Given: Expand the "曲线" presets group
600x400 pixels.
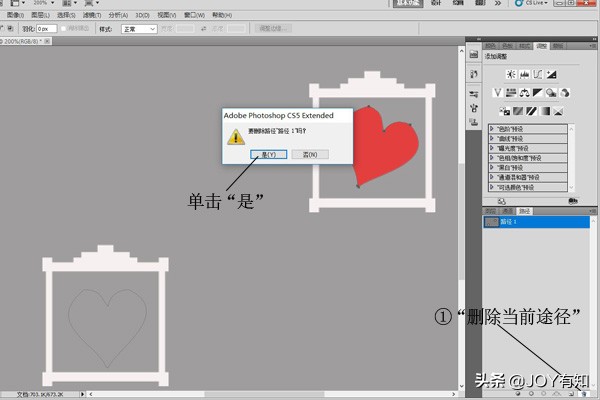Looking at the screenshot, I should point(491,138).
